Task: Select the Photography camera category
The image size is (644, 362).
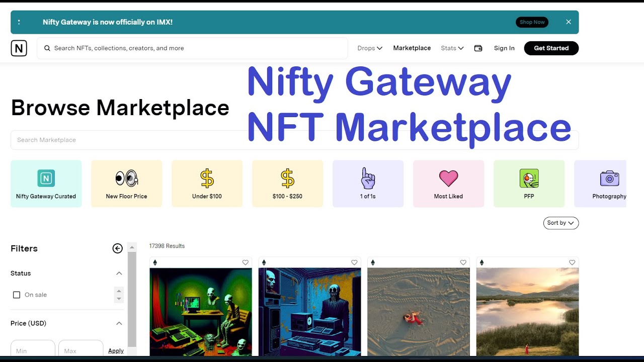Action: click(600, 184)
